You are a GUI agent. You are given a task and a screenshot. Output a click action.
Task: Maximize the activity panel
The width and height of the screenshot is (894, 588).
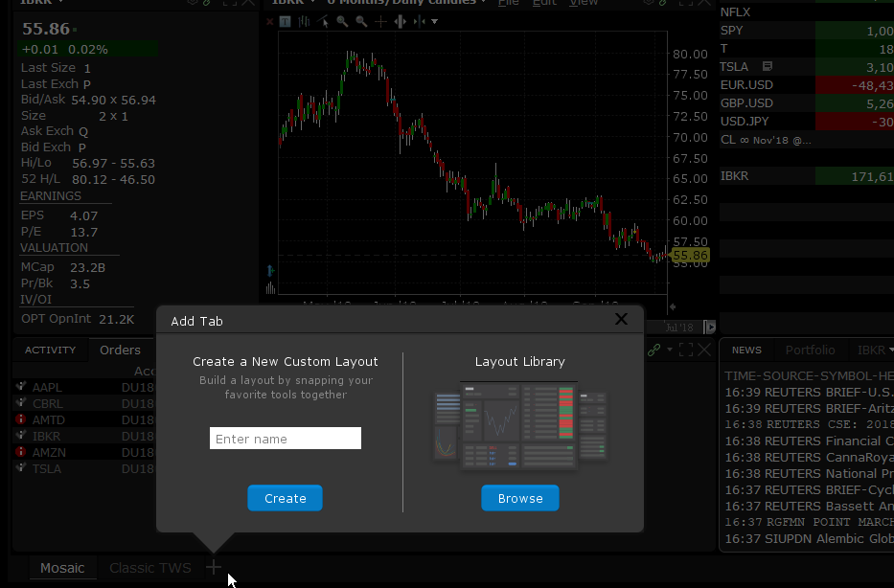pyautogui.click(x=686, y=350)
